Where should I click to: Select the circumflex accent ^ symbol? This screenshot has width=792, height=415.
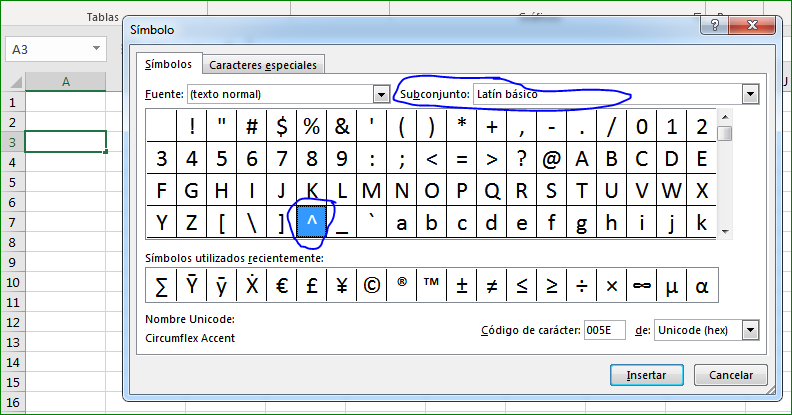pyautogui.click(x=312, y=221)
